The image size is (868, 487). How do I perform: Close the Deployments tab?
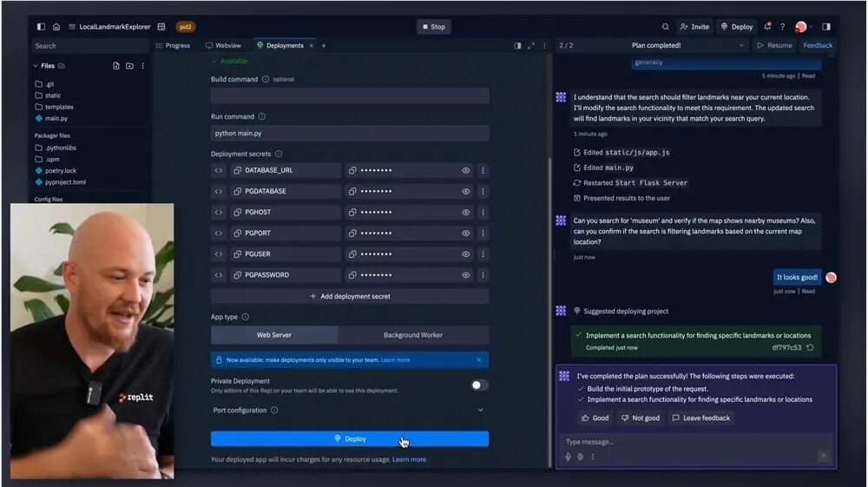[311, 45]
